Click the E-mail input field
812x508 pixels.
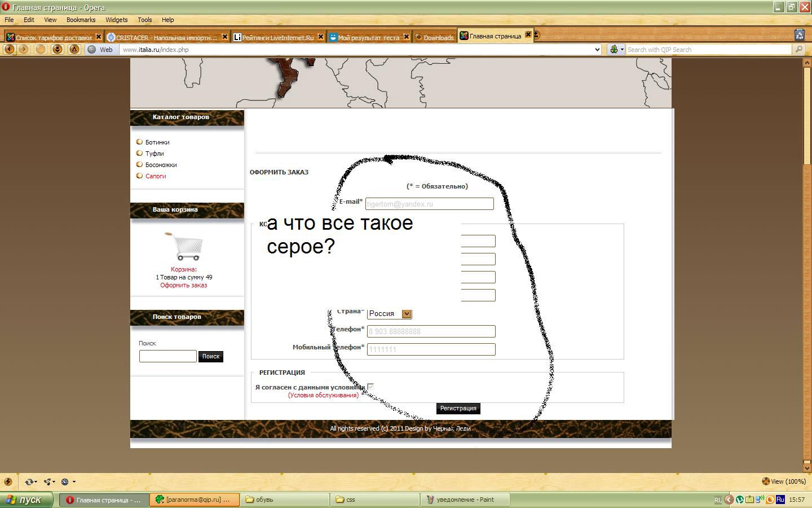429,204
